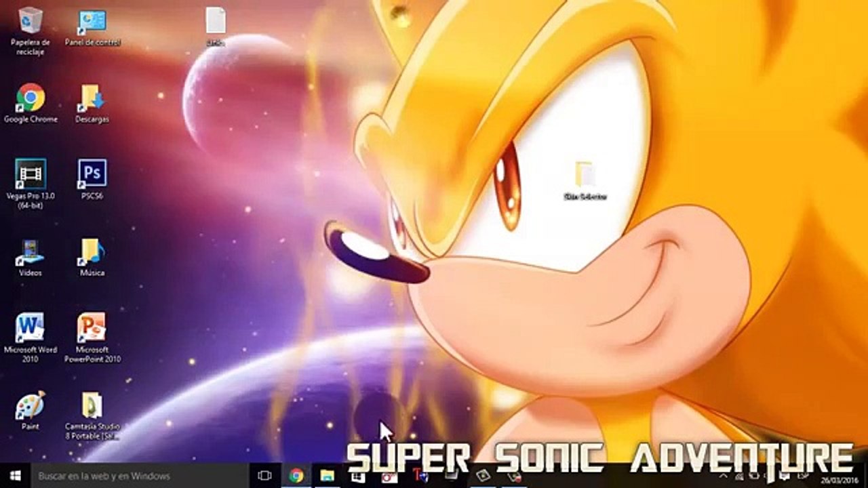
Task: Select the blank document file on desktop
Action: coord(216,26)
